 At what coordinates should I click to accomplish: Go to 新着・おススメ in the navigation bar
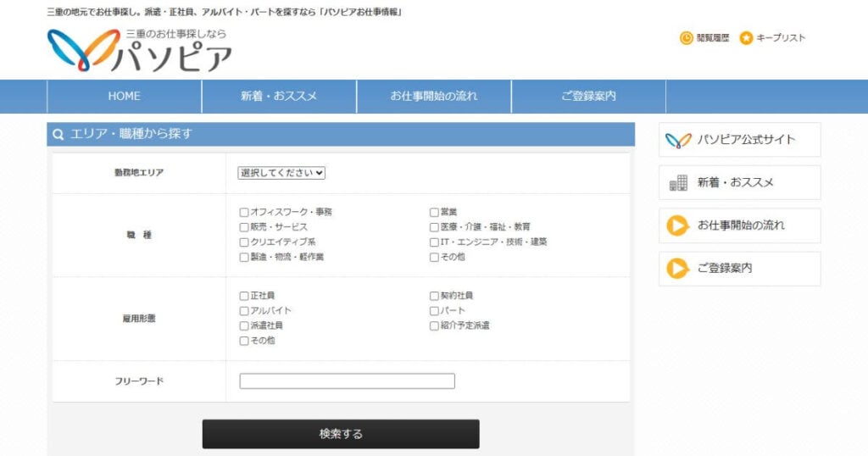click(x=279, y=97)
